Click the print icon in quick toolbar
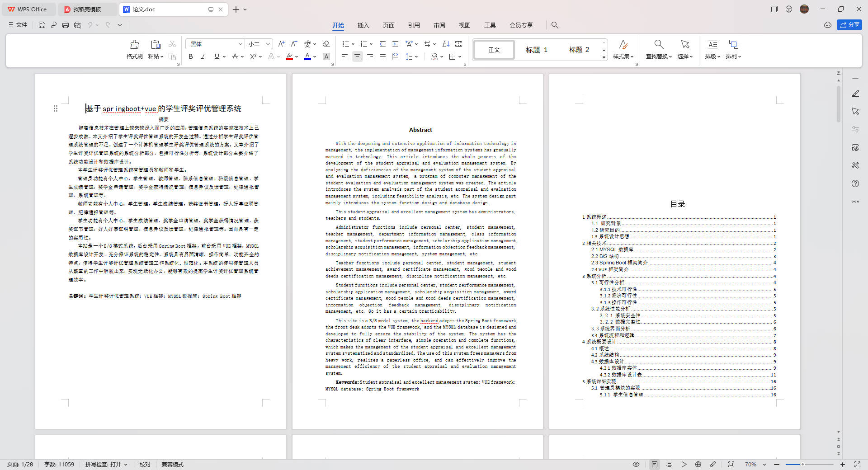This screenshot has width=868, height=470. pos(66,25)
